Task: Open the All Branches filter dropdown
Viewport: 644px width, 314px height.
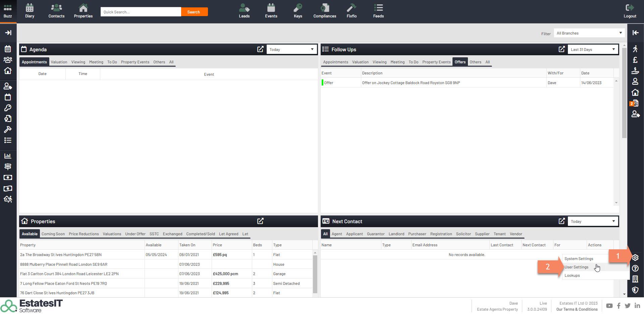Action: coord(589,33)
